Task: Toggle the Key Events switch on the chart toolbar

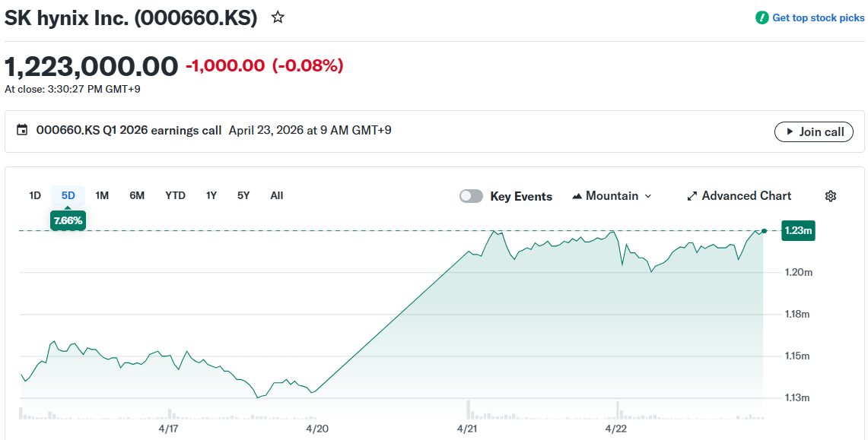Action: [x=471, y=195]
